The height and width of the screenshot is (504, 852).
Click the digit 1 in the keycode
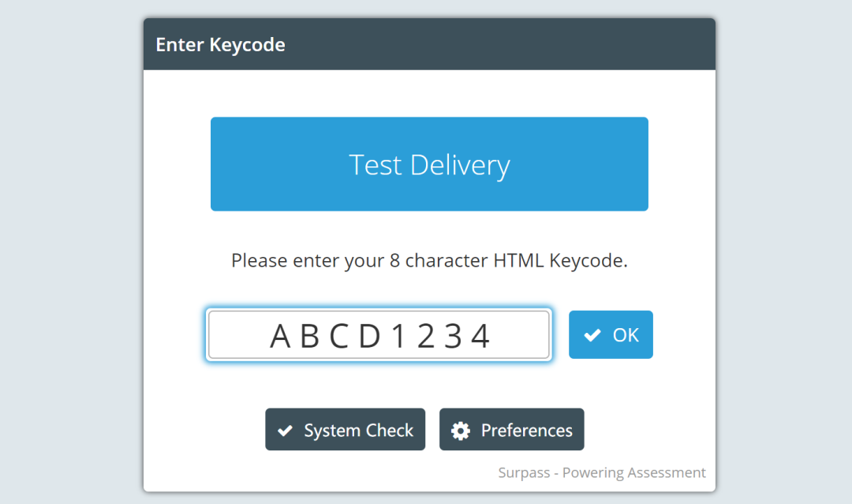pos(398,337)
